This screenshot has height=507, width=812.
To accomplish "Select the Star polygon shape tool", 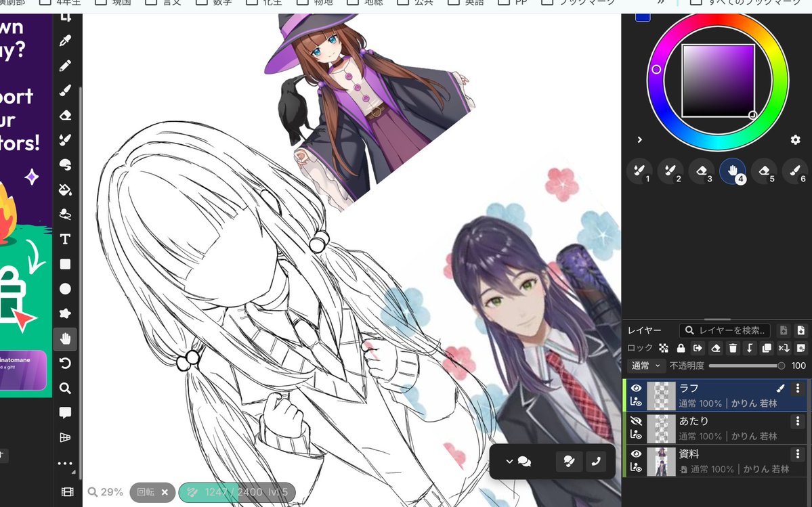I will point(65,313).
